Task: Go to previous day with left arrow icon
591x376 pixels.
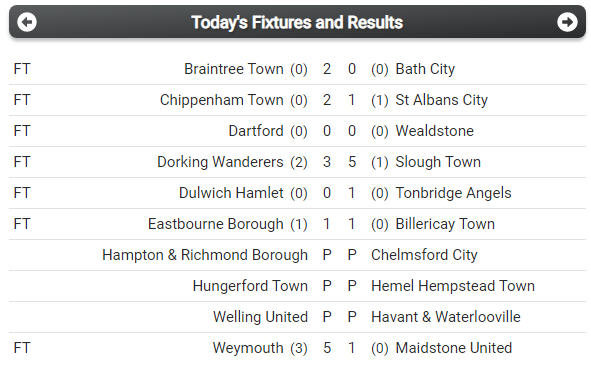Action: click(27, 22)
